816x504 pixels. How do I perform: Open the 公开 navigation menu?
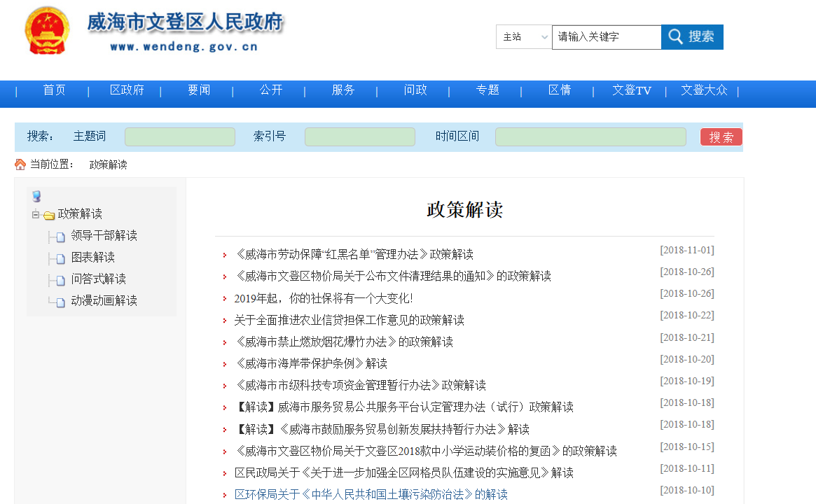click(x=271, y=90)
